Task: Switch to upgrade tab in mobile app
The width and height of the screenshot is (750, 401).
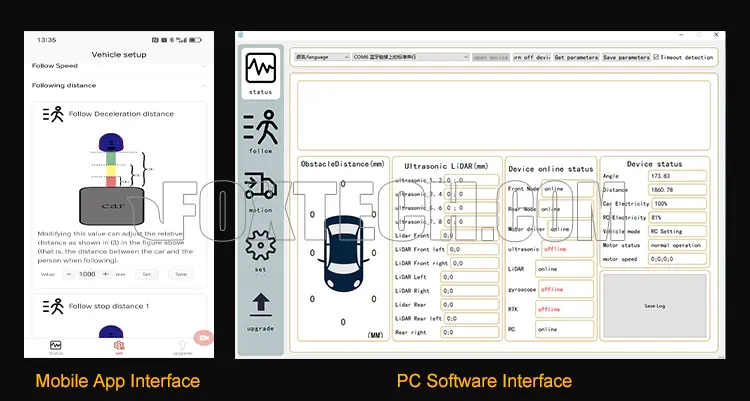Action: coord(182,347)
